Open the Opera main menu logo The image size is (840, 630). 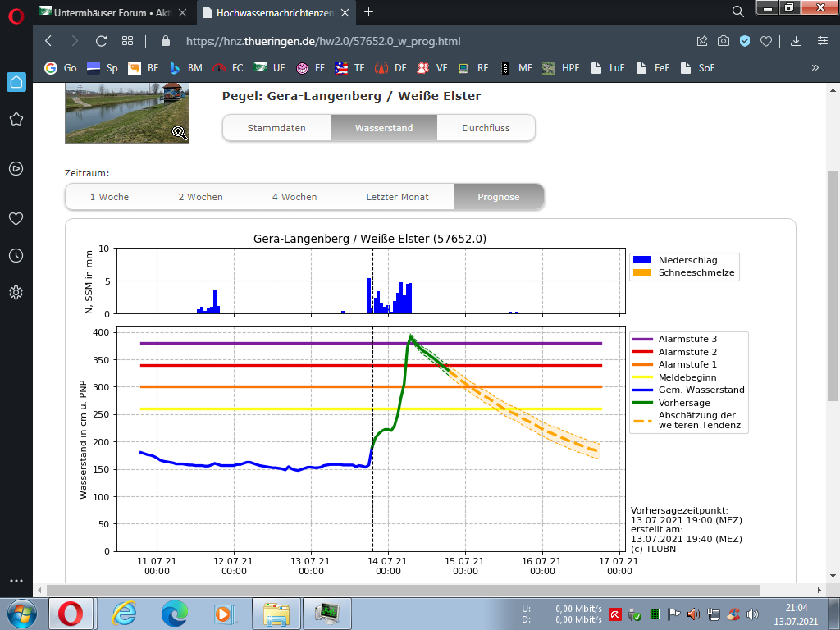[x=16, y=13]
